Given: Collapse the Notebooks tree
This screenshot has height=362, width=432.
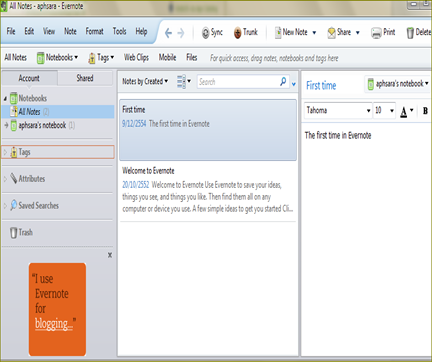Looking at the screenshot, I should 5,98.
